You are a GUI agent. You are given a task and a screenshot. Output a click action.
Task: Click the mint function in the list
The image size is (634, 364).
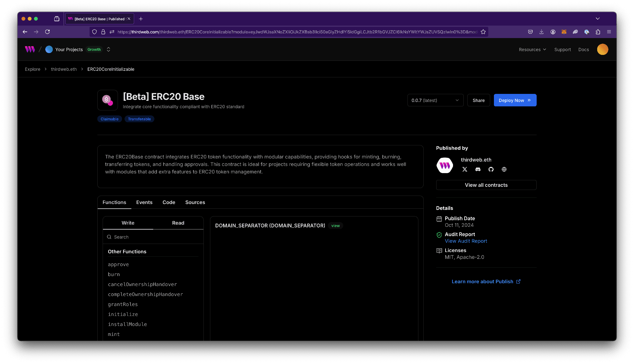pos(114,334)
